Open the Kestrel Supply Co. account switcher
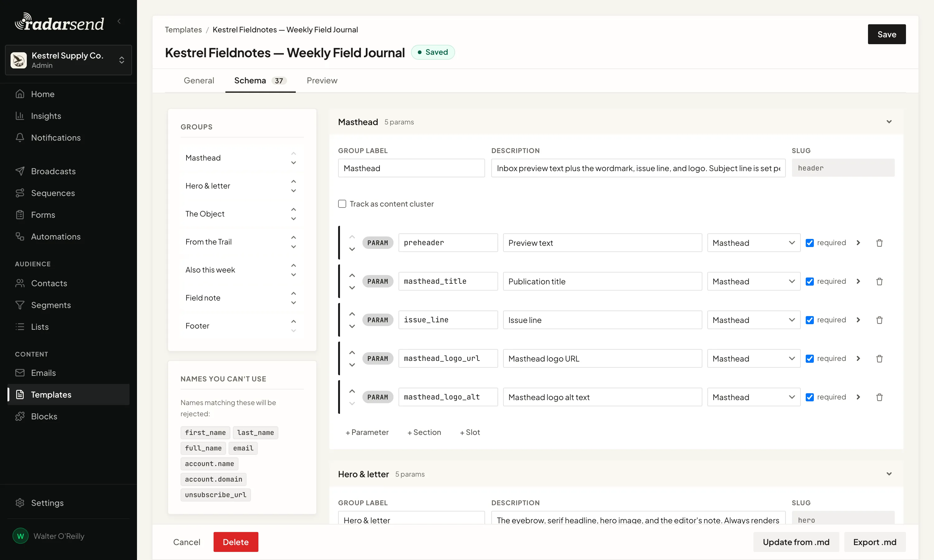 (68, 60)
